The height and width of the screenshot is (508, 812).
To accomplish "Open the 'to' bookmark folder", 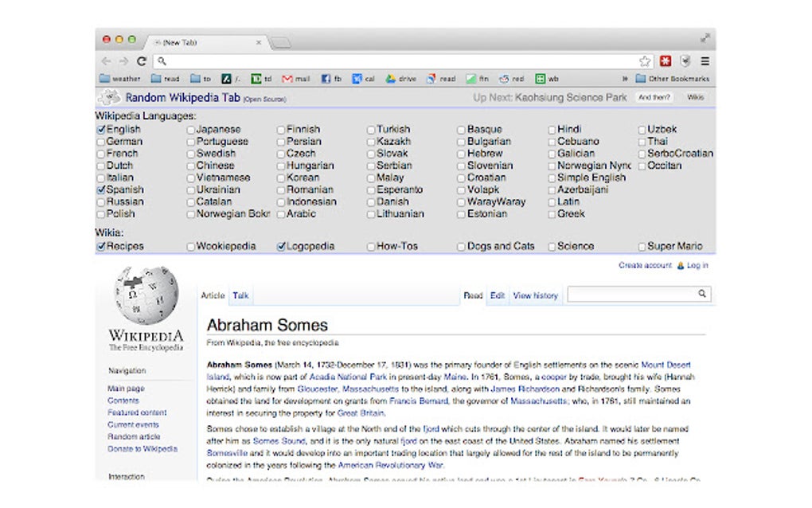I will [201, 79].
